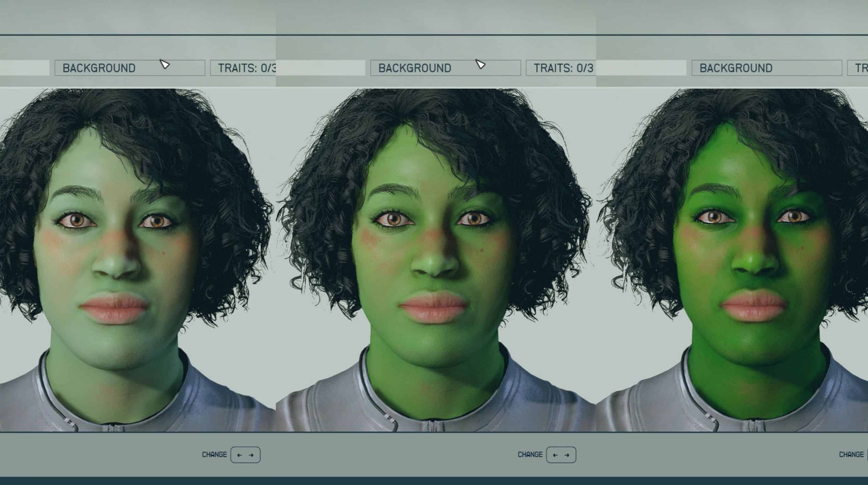Click left arrow in middle panel's CHANGE control
Viewport: 868px width, 485px height.
coord(555,455)
